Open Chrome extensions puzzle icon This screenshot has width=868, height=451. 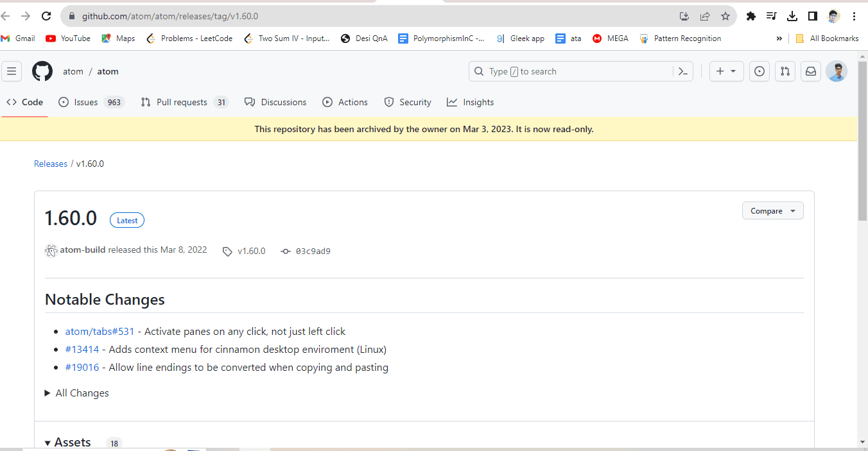pos(751,16)
